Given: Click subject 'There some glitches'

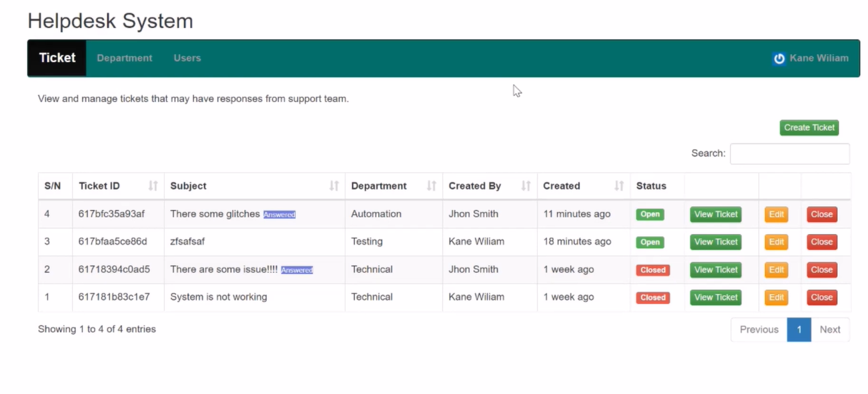Looking at the screenshot, I should 215,214.
